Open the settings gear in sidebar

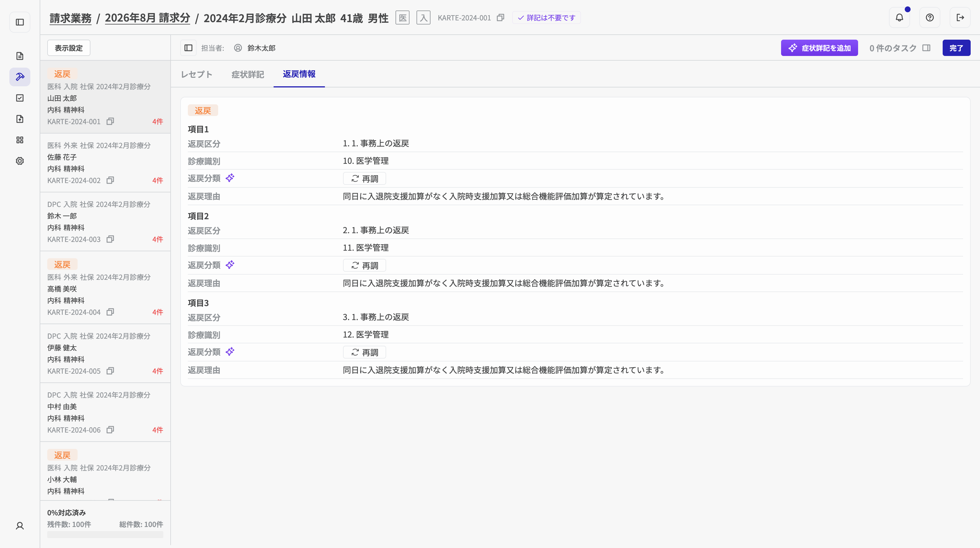tap(20, 161)
